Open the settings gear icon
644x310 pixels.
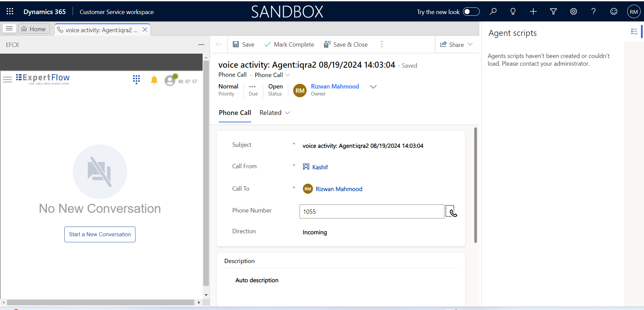click(x=573, y=11)
